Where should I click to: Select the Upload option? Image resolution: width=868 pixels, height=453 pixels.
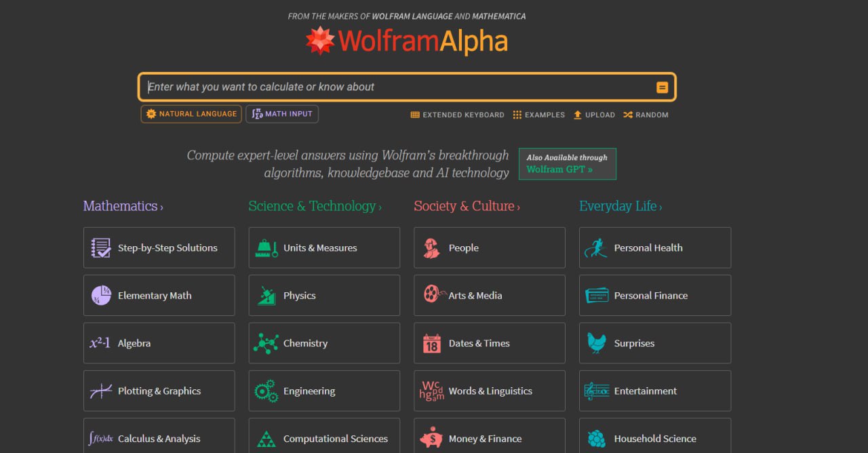pos(594,115)
